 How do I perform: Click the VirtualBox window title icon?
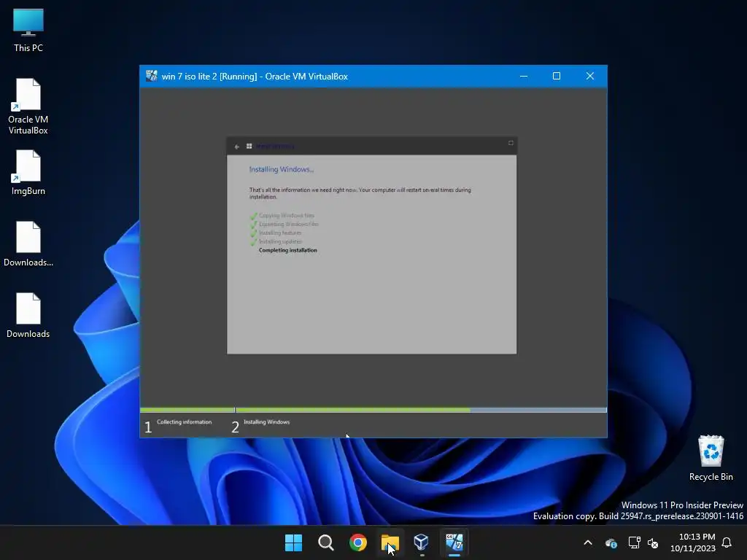pos(152,76)
